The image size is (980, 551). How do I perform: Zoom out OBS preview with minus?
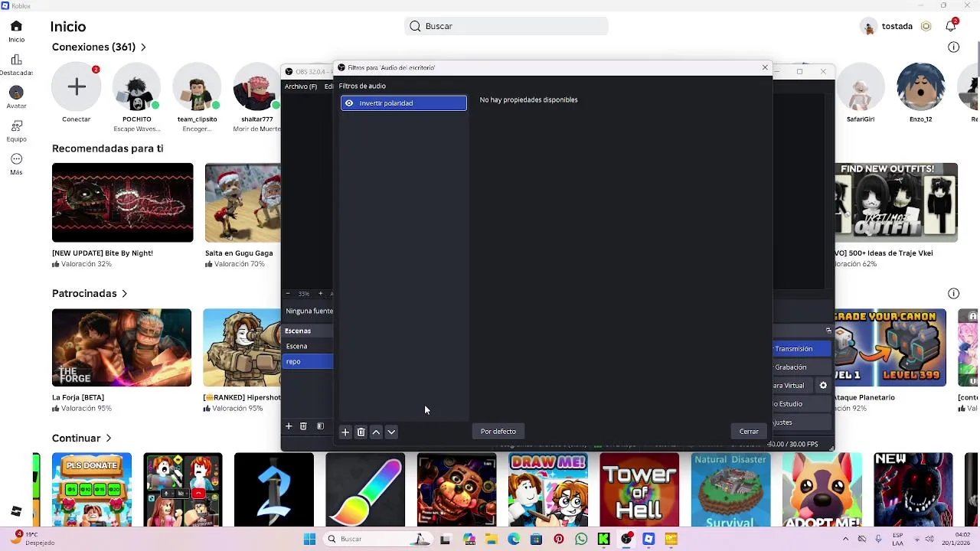tap(288, 294)
